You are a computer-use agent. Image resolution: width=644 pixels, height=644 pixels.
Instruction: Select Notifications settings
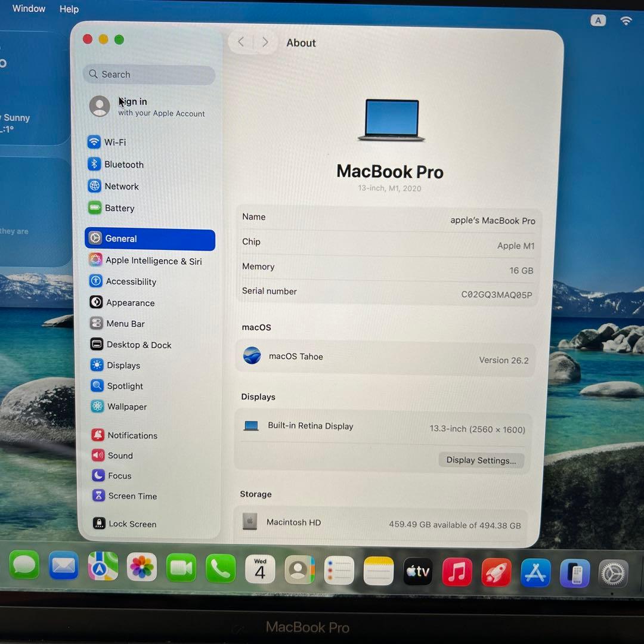pyautogui.click(x=132, y=435)
